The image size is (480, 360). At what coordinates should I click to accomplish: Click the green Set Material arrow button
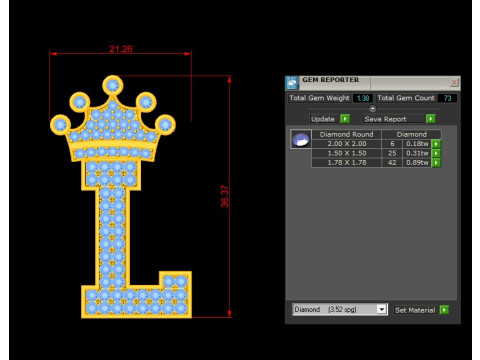[x=444, y=310]
